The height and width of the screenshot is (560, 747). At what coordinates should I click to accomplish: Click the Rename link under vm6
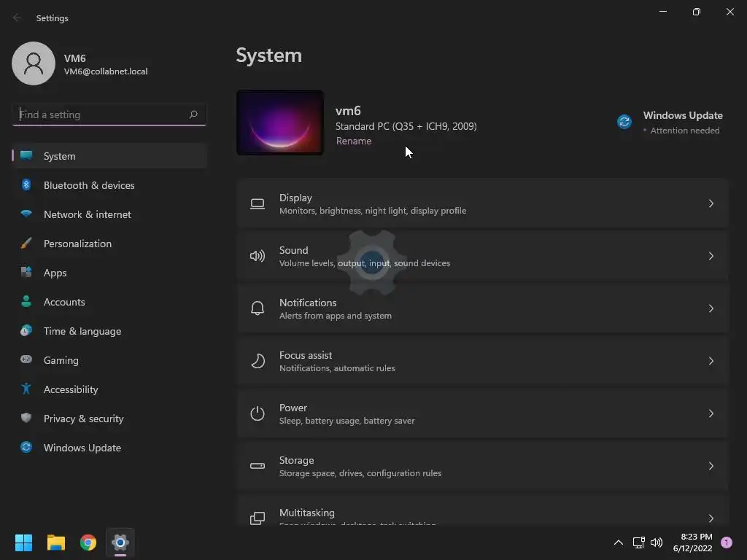354,141
